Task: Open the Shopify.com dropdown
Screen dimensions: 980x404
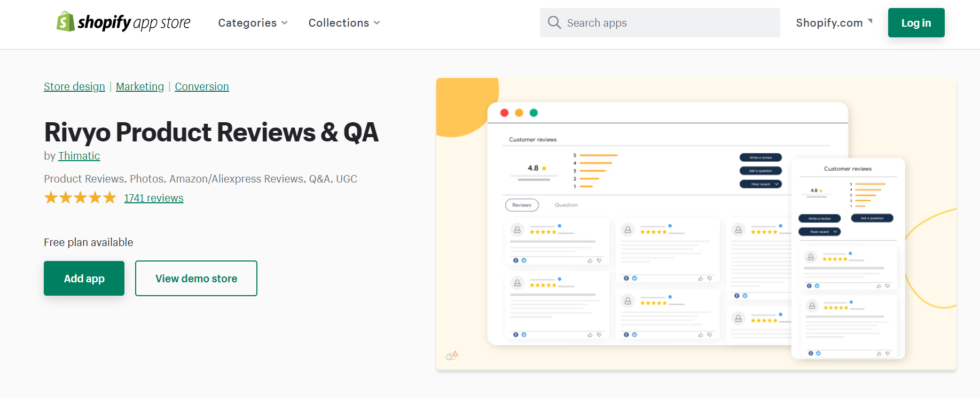Action: [834, 22]
